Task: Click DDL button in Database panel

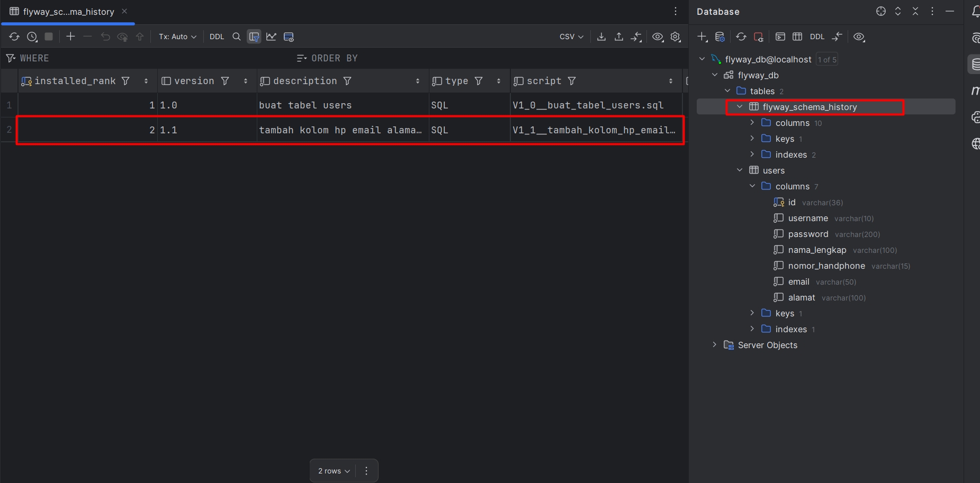Action: tap(817, 37)
